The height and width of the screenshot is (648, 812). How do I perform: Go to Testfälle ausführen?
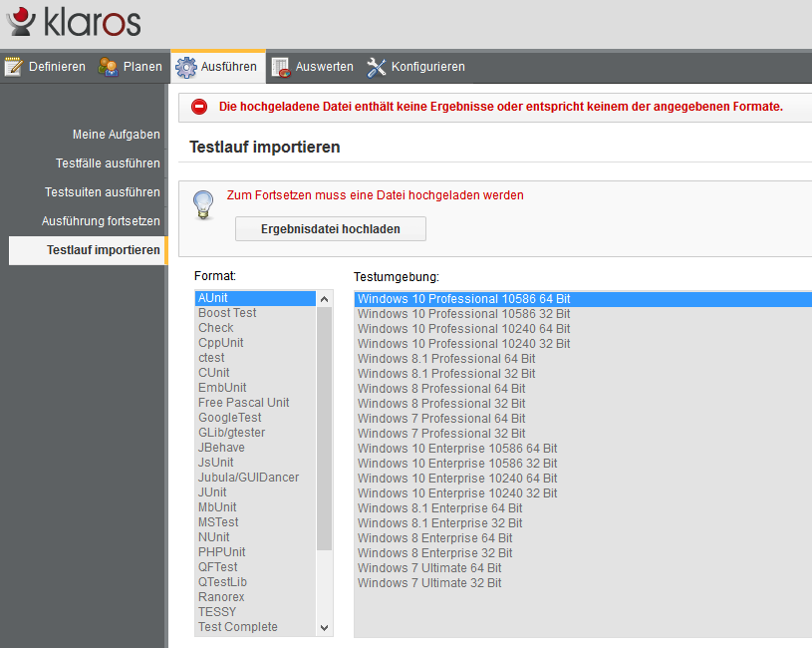tap(108, 163)
